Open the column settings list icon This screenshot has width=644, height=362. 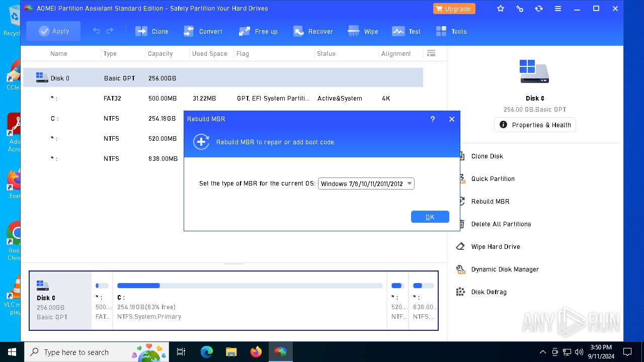[431, 53]
